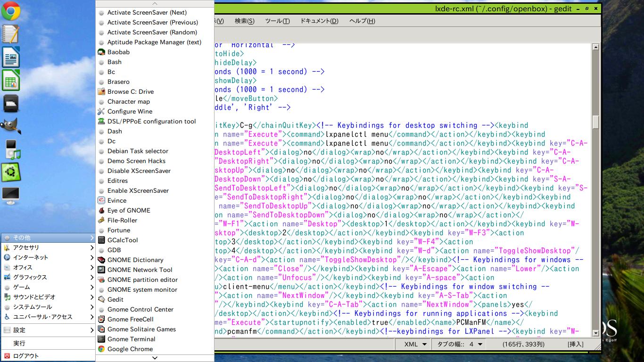Viewport: 644px width, 362px height.
Task: Launch Evince from the application list
Action: click(x=117, y=200)
